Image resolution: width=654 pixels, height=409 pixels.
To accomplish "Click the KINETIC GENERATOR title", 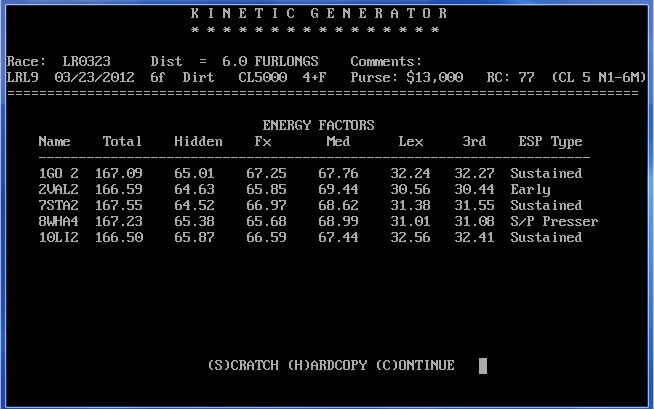I will [x=319, y=13].
